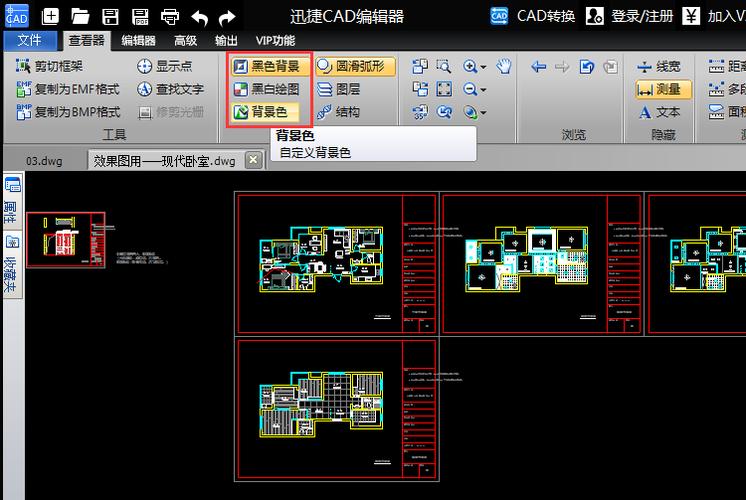The width and height of the screenshot is (746, 500).
Task: Click the 登录/注册 login/register button
Action: 630,16
